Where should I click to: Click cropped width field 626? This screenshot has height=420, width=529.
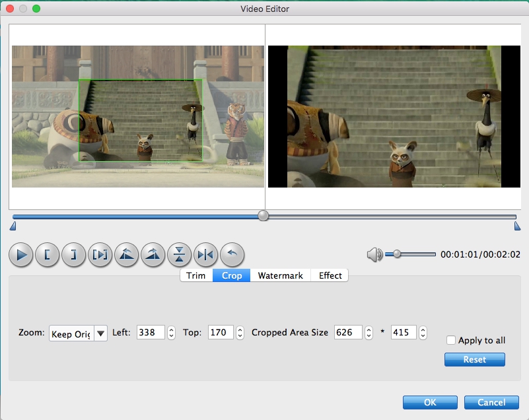pos(348,332)
